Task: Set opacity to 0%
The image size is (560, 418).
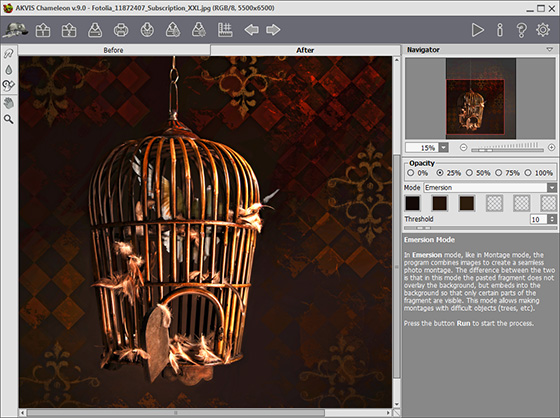Action: pyautogui.click(x=411, y=173)
